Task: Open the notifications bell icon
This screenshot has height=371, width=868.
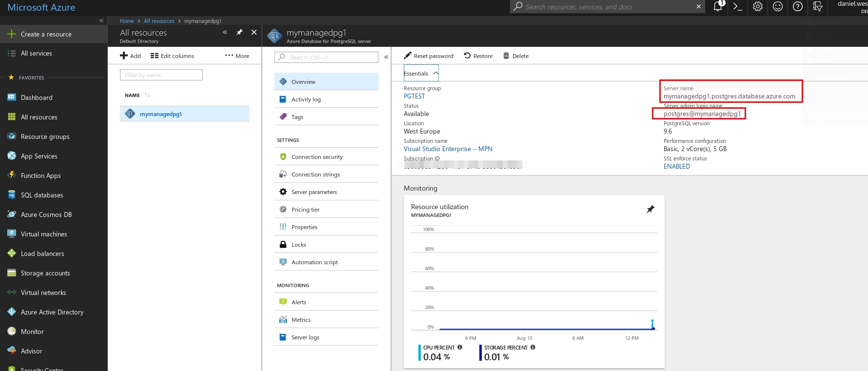Action: [718, 6]
